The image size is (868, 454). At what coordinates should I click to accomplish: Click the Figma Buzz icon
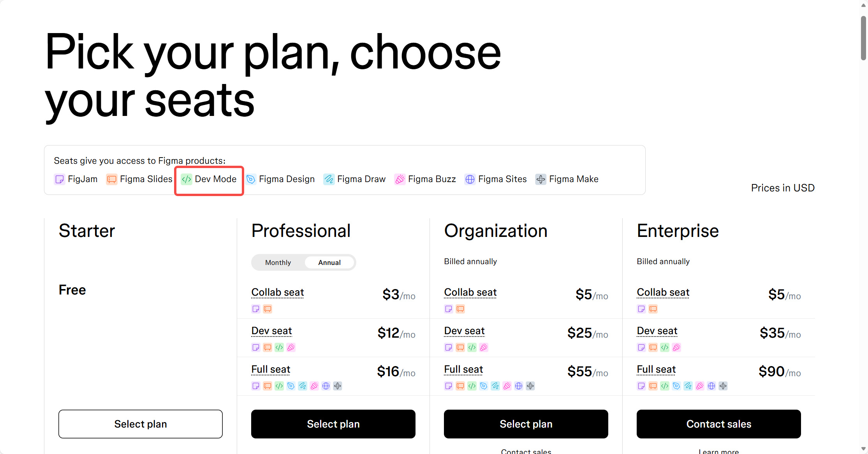[400, 179]
